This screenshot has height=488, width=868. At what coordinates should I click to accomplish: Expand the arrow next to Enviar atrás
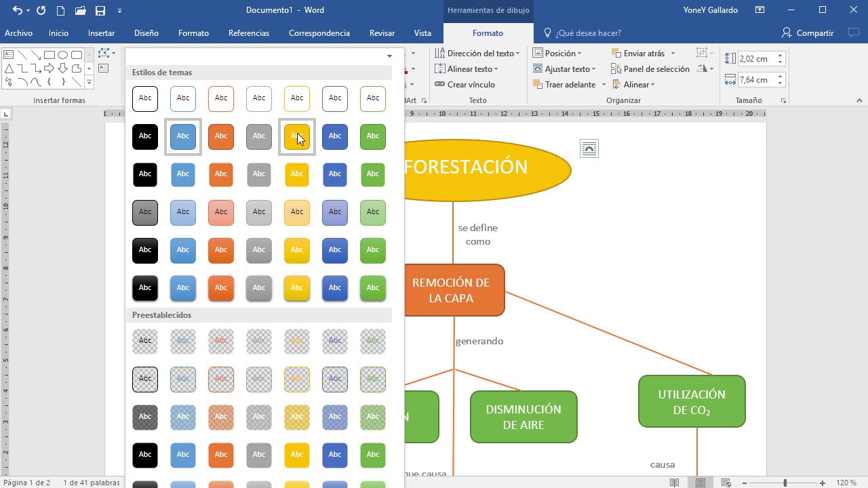pyautogui.click(x=673, y=54)
